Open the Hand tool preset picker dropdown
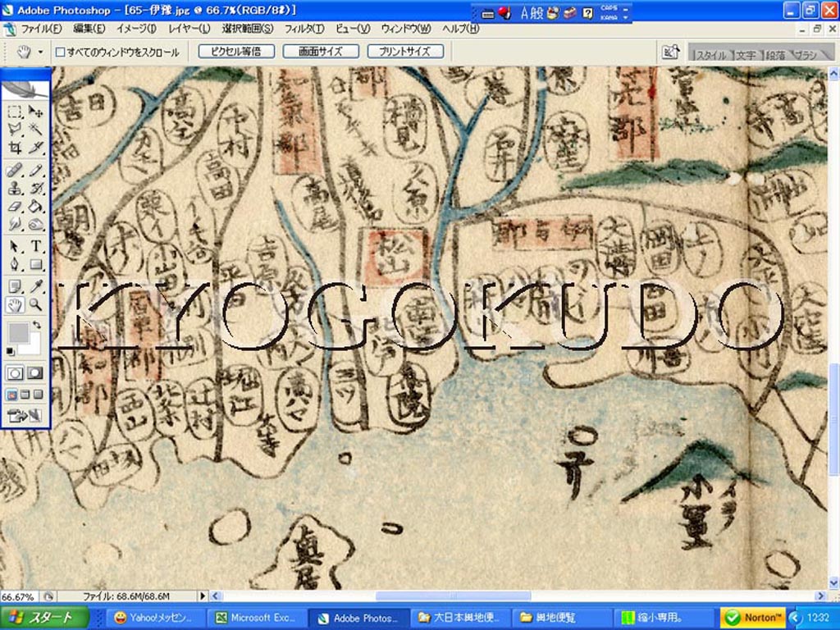 (x=40, y=52)
